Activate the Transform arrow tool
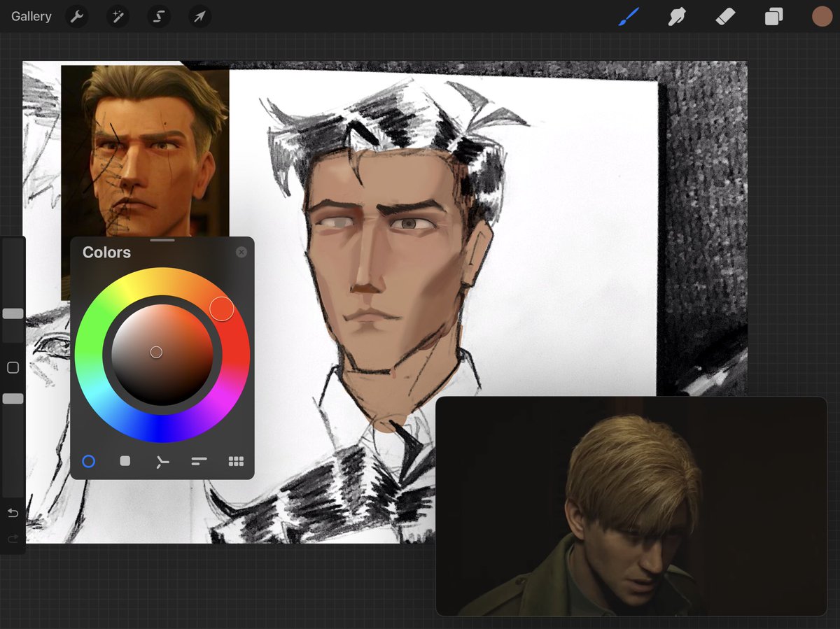Image resolution: width=840 pixels, height=629 pixels. click(x=200, y=16)
